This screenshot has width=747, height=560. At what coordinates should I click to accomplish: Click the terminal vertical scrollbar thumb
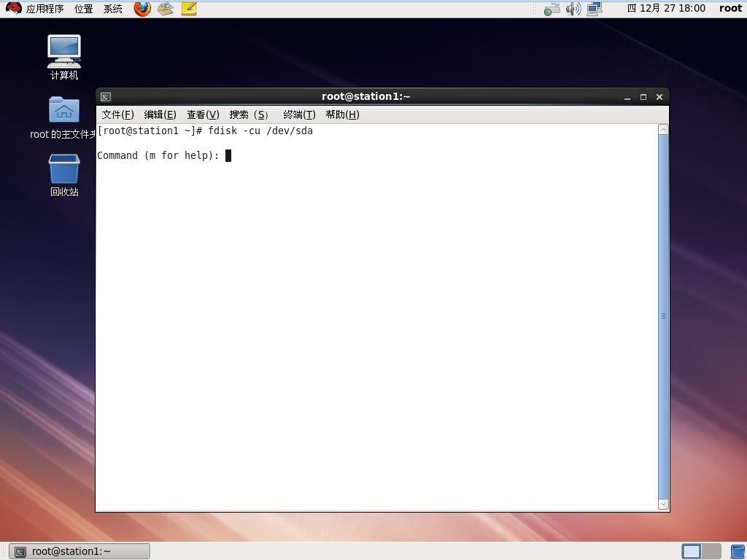click(x=663, y=316)
